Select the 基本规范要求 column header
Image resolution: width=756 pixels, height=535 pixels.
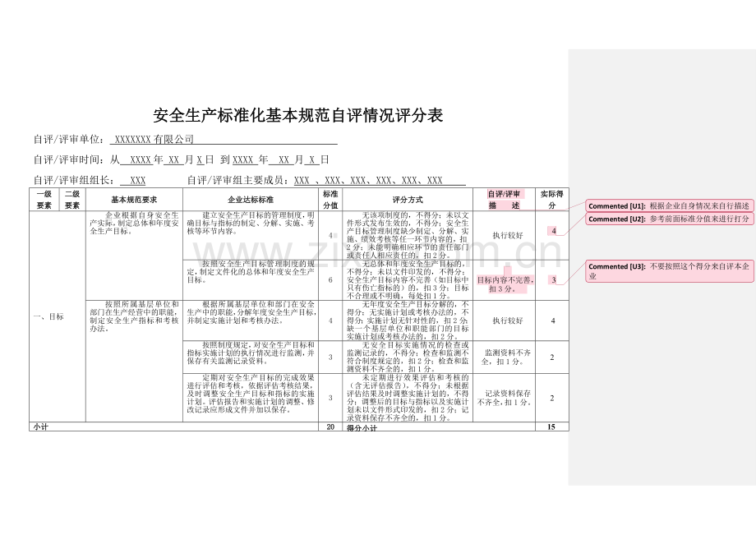[134, 200]
